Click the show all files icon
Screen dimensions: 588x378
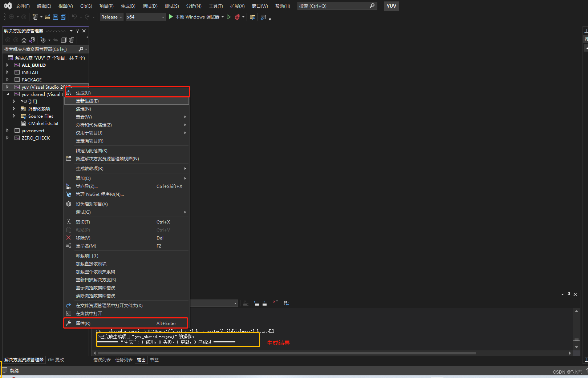72,40
